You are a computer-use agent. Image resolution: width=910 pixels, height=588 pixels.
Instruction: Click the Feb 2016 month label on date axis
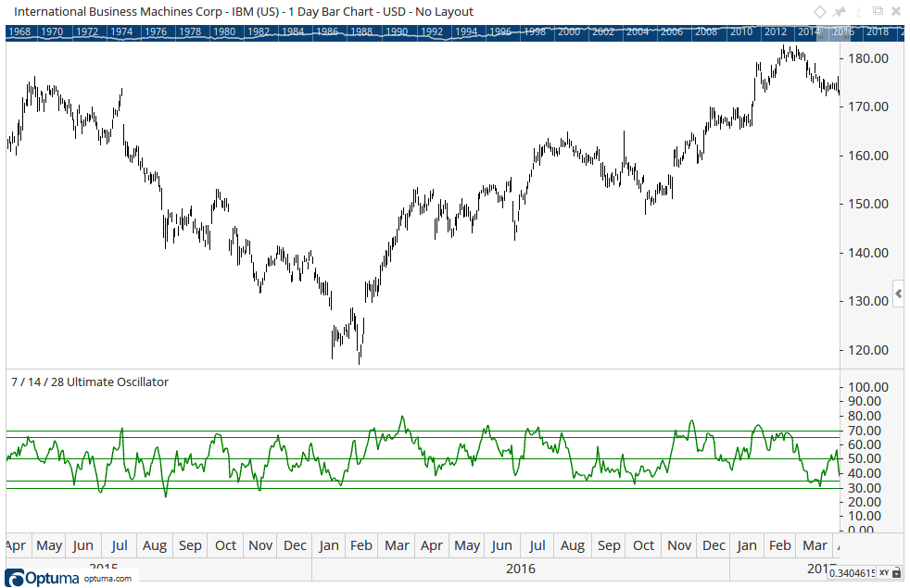pos(361,545)
